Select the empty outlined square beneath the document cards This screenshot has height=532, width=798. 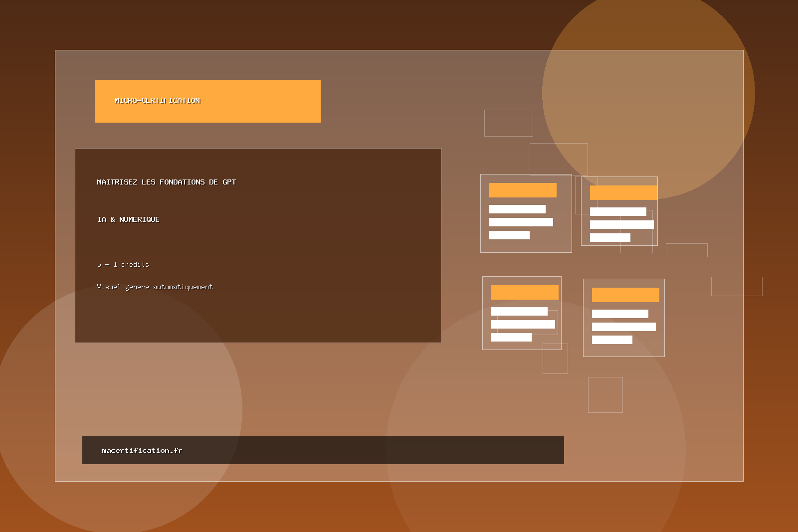click(605, 395)
